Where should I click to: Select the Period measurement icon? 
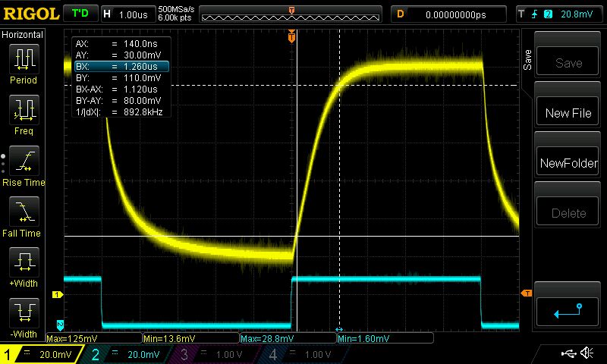pos(24,59)
